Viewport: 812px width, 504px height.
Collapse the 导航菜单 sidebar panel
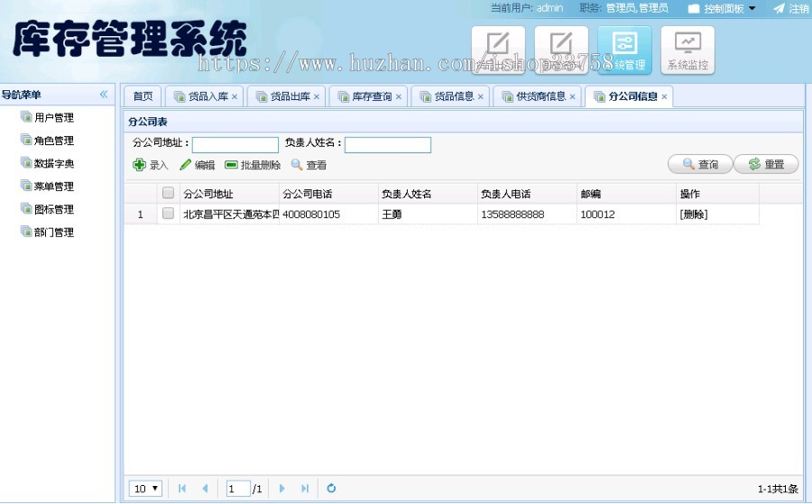pyautogui.click(x=104, y=94)
